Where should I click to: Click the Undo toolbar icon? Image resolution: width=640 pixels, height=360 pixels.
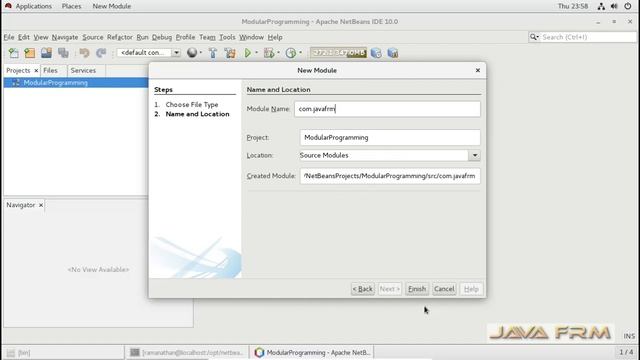[x=84, y=53]
